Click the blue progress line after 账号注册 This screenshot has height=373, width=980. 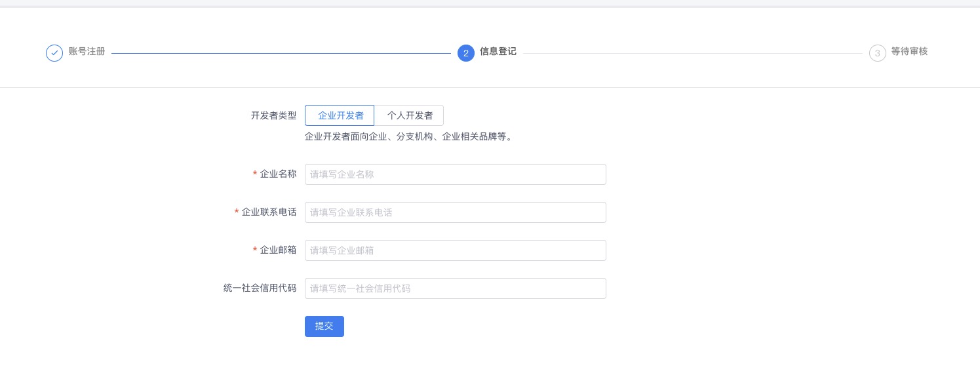pyautogui.click(x=281, y=53)
